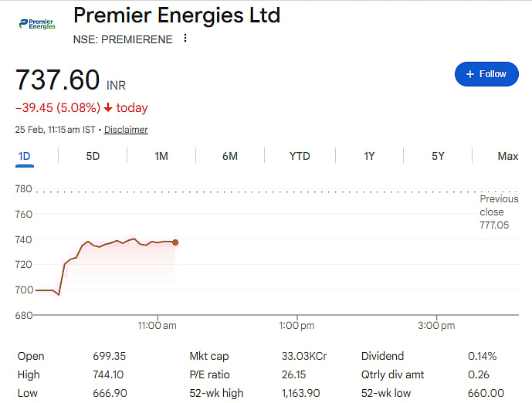Switch to the 5Y chart tab
532x403 pixels.
pos(438,156)
